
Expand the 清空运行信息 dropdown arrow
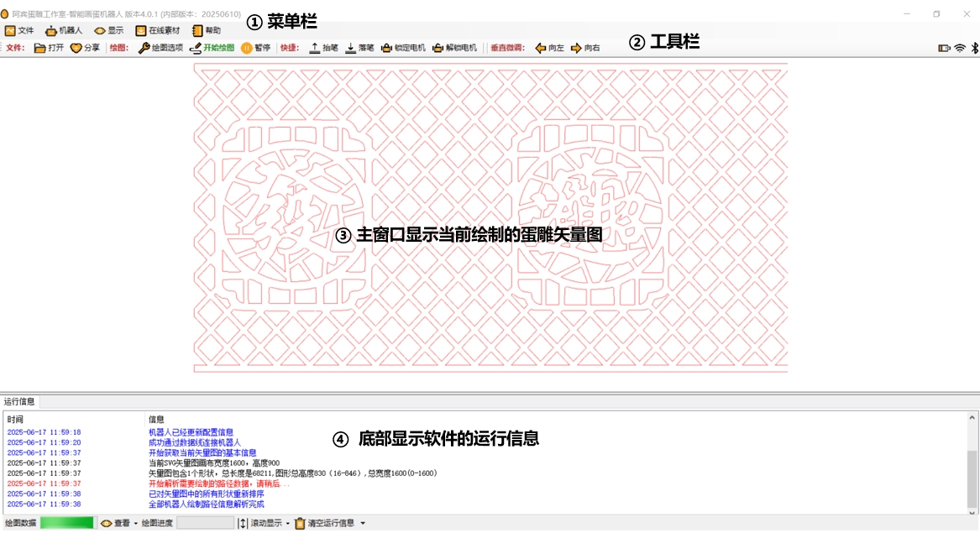363,524
